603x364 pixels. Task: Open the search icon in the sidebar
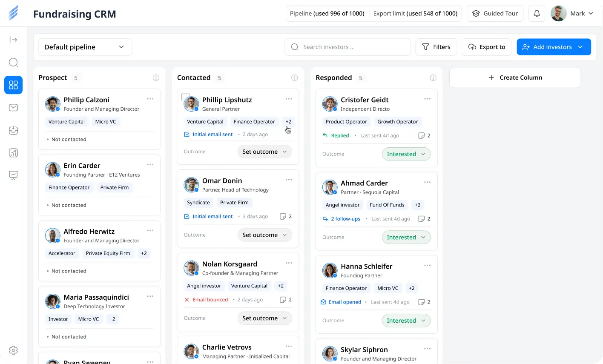(x=13, y=63)
